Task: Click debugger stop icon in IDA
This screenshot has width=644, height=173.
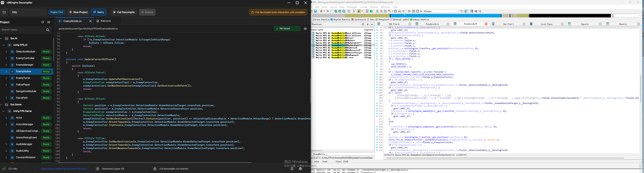Action: click(x=418, y=11)
